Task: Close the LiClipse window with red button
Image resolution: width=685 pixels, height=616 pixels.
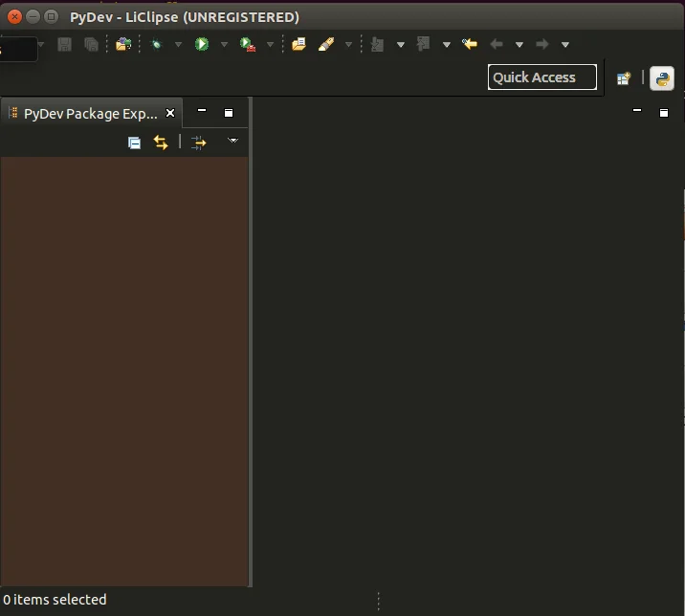Action: 14,17
